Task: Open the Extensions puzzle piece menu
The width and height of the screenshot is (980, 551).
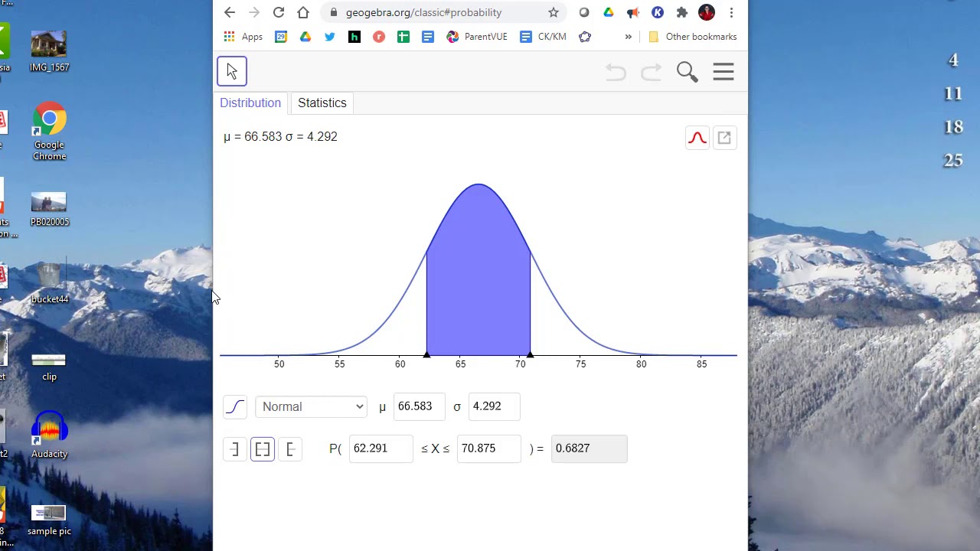Action: point(682,12)
